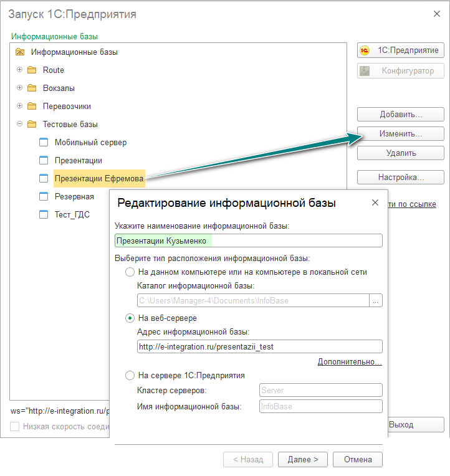
Task: Choose На сервере 1С:Предприятия option
Action: pyautogui.click(x=130, y=375)
